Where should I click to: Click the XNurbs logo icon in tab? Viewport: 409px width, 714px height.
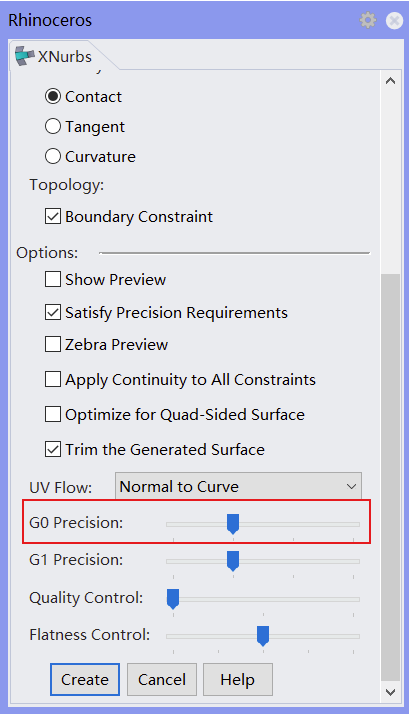point(25,56)
